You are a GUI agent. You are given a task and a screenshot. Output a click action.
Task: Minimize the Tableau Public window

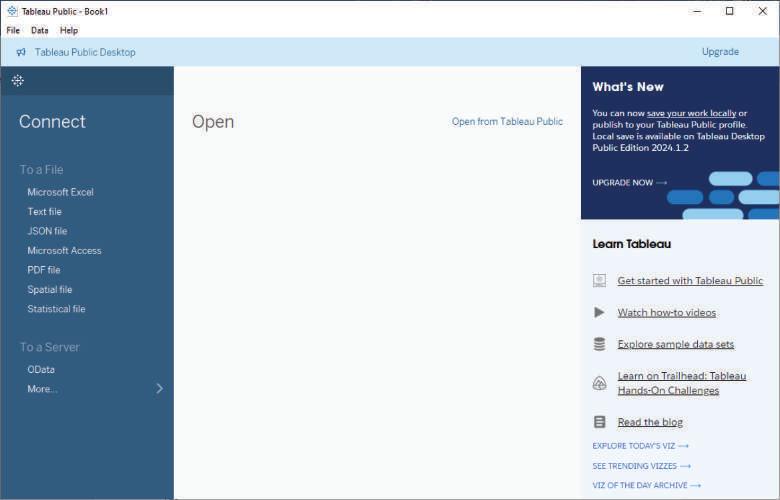[697, 11]
